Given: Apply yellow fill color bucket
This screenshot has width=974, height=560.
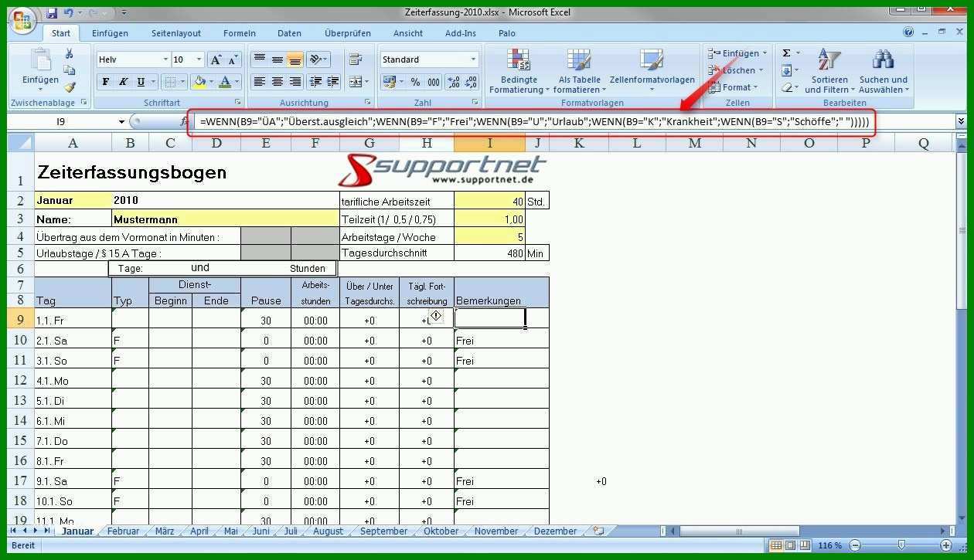Looking at the screenshot, I should [200, 82].
